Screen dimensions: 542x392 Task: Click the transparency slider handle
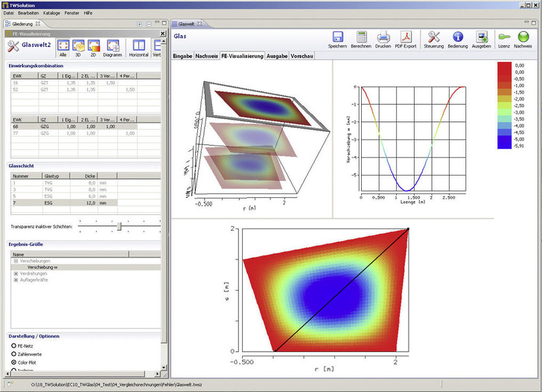[x=119, y=226]
